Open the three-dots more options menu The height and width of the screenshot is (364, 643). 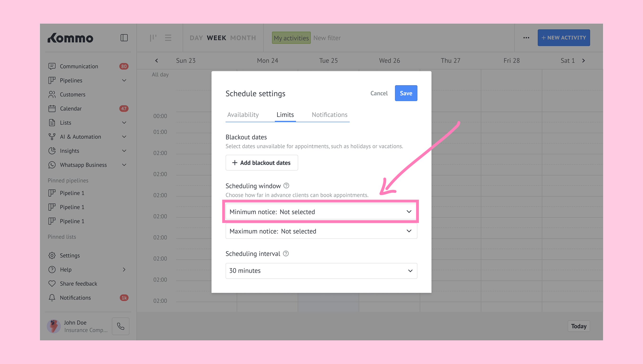pyautogui.click(x=526, y=38)
